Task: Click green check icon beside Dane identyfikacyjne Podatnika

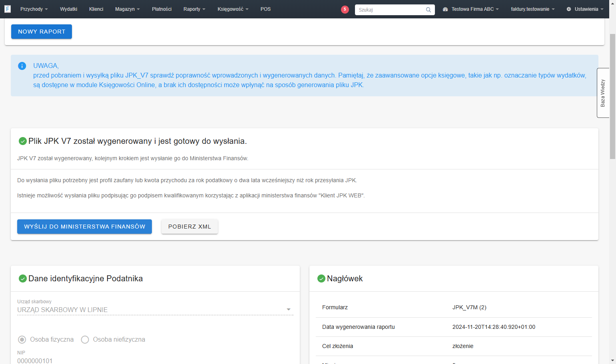Action: 23,278
